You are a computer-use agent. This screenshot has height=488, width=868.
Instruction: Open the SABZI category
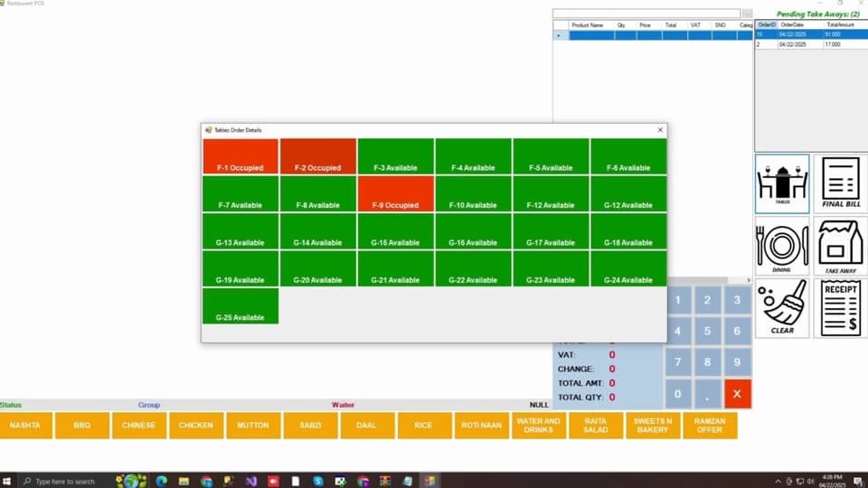point(310,426)
